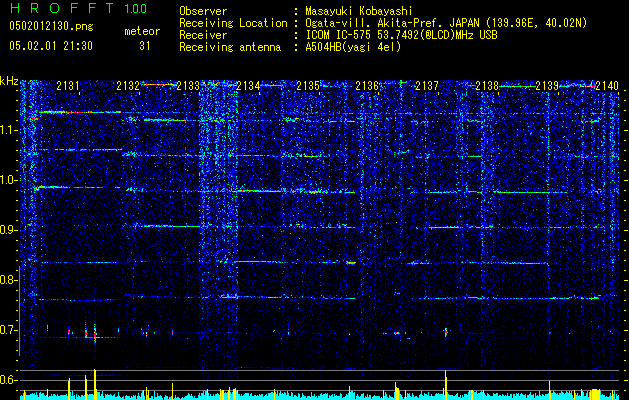Click the 2134 time marker
Viewport: 629px width, 400px height.
[x=248, y=85]
